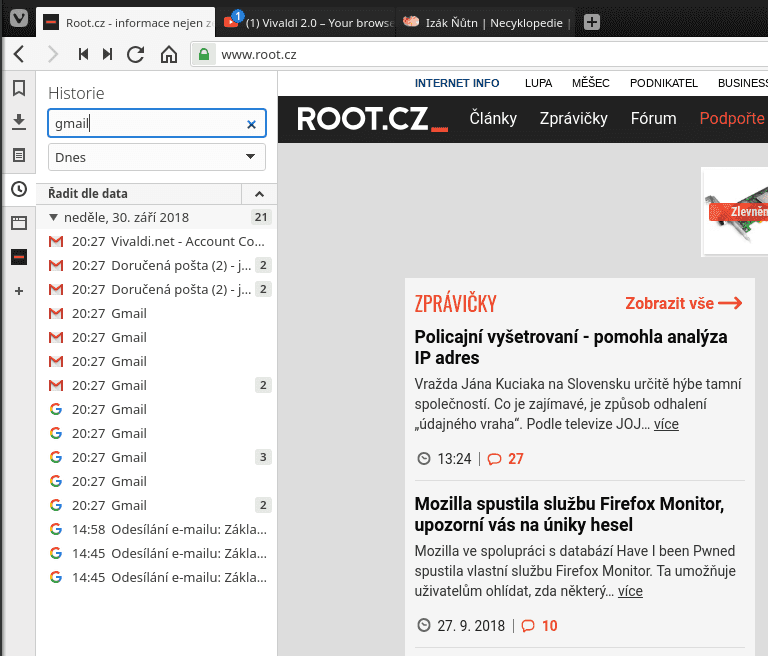Open 14:58 Odesílání e-mailu history entry

(157, 529)
